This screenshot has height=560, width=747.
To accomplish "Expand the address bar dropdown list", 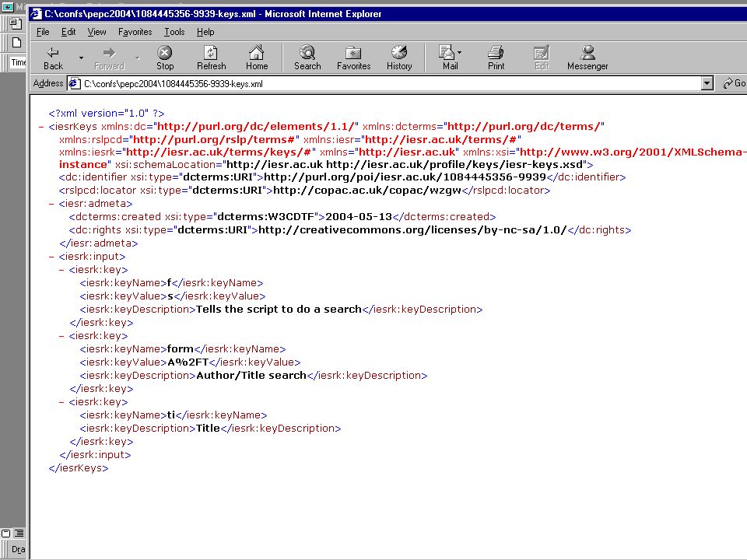I will tap(707, 84).
